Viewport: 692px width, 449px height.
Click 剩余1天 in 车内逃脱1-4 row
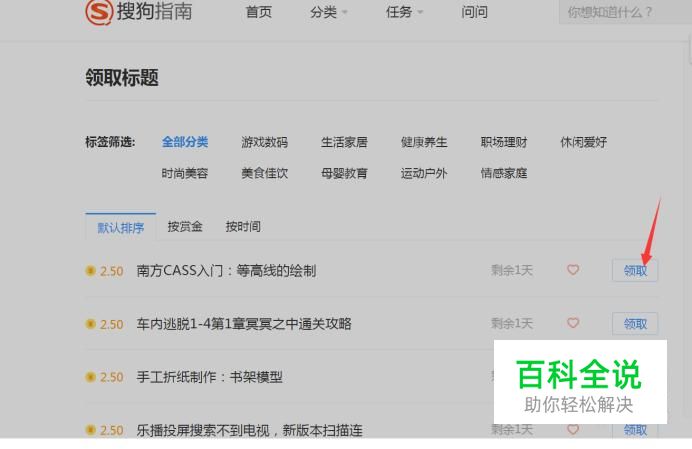click(x=512, y=323)
